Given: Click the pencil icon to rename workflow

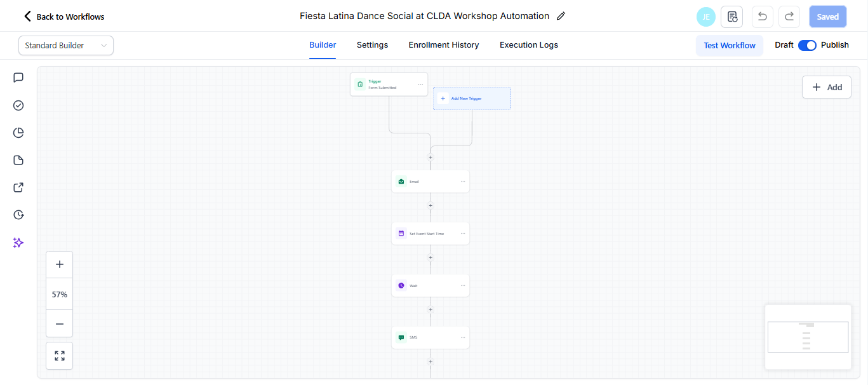Looking at the screenshot, I should (561, 17).
